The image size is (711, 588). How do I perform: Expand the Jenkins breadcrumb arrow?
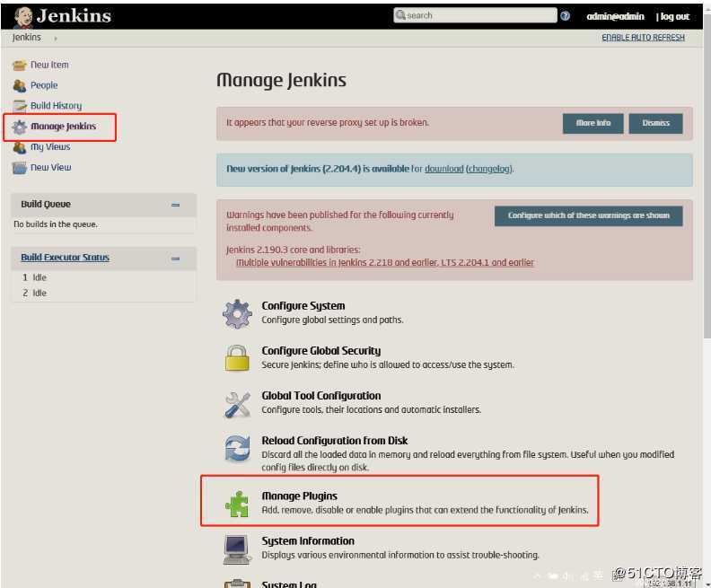click(x=56, y=39)
